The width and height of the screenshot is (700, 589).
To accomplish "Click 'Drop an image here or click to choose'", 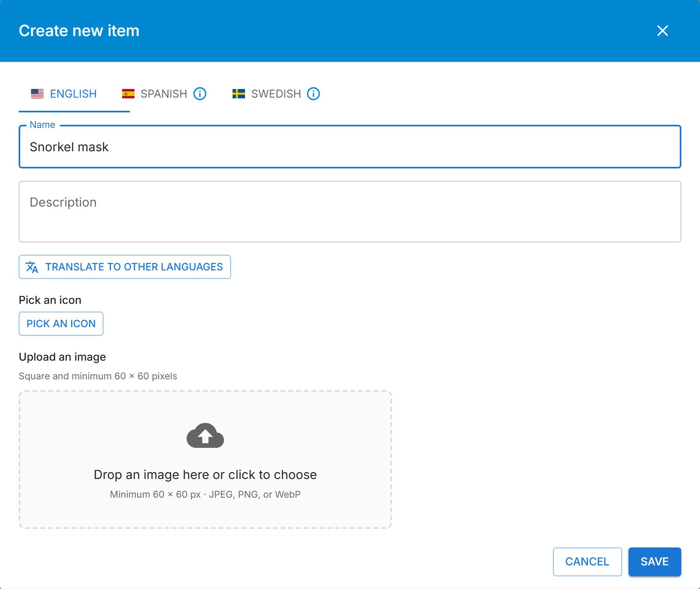I will pyautogui.click(x=205, y=475).
